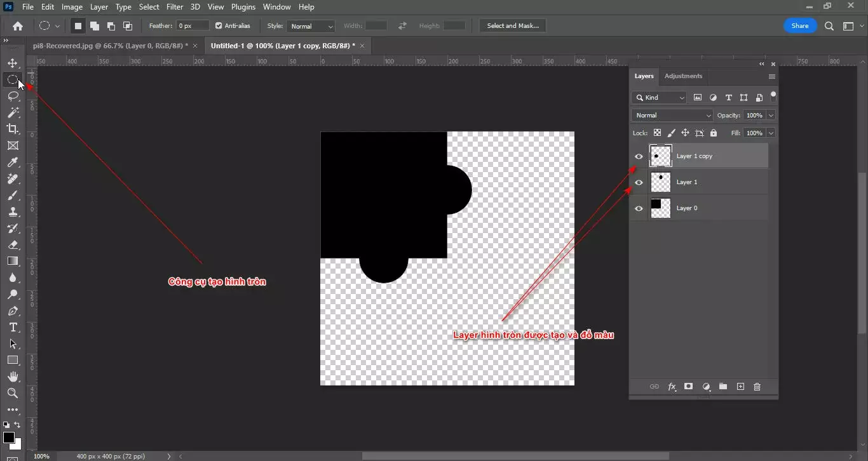This screenshot has width=868, height=461.
Task: Select the Brush tool
Action: pyautogui.click(x=13, y=196)
